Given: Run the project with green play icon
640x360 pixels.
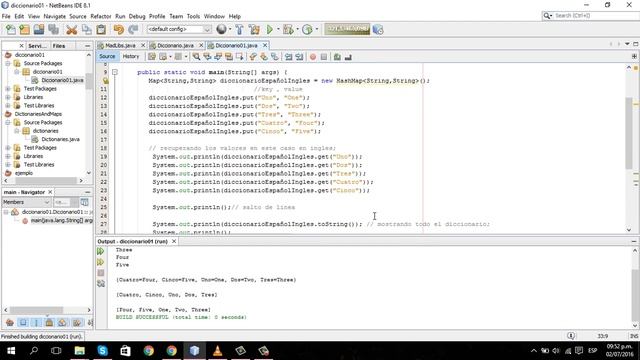Looking at the screenshot, I should (x=269, y=29).
